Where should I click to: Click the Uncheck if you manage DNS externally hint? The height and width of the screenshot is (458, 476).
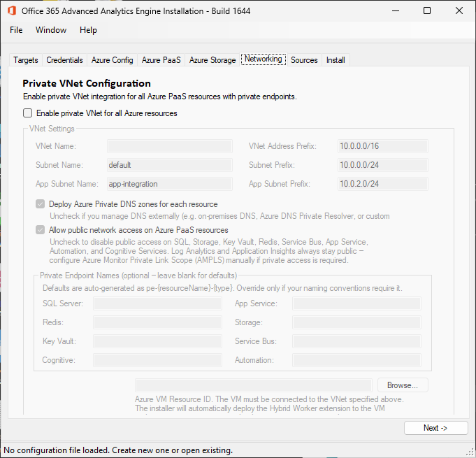tap(219, 216)
